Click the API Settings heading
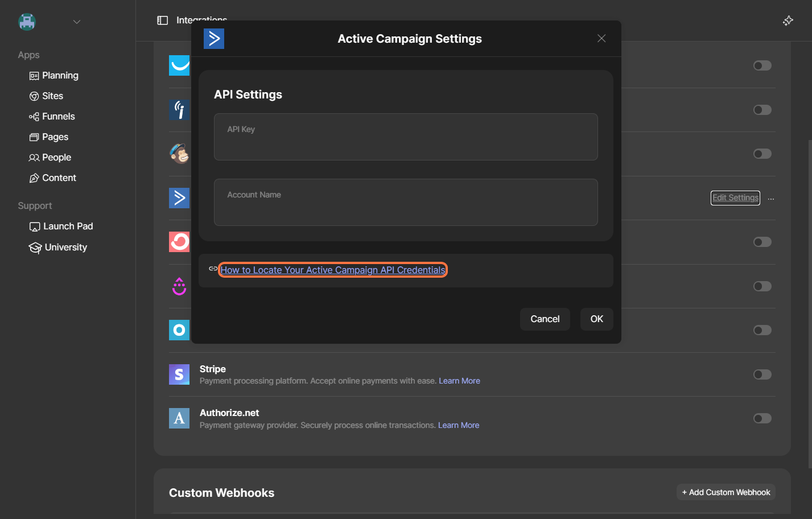 click(248, 94)
